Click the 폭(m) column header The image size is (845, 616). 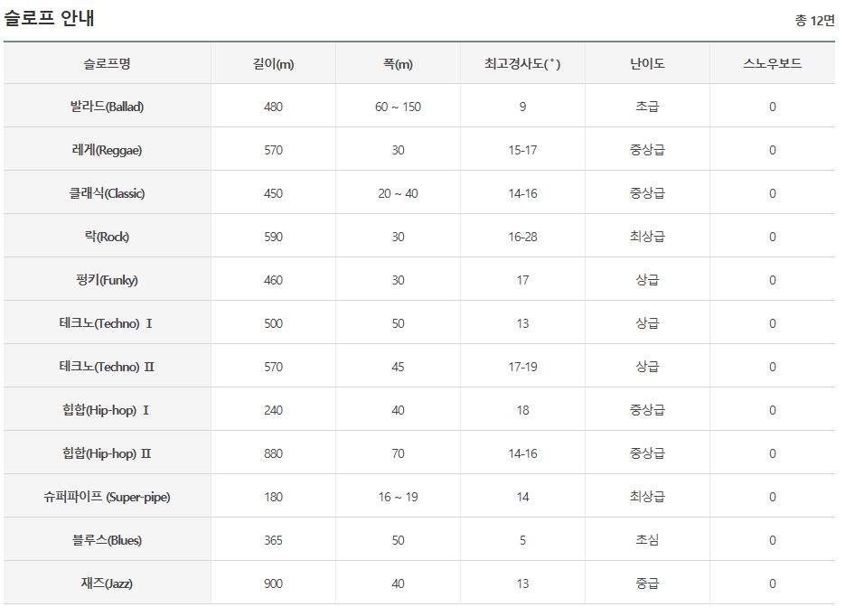(398, 63)
